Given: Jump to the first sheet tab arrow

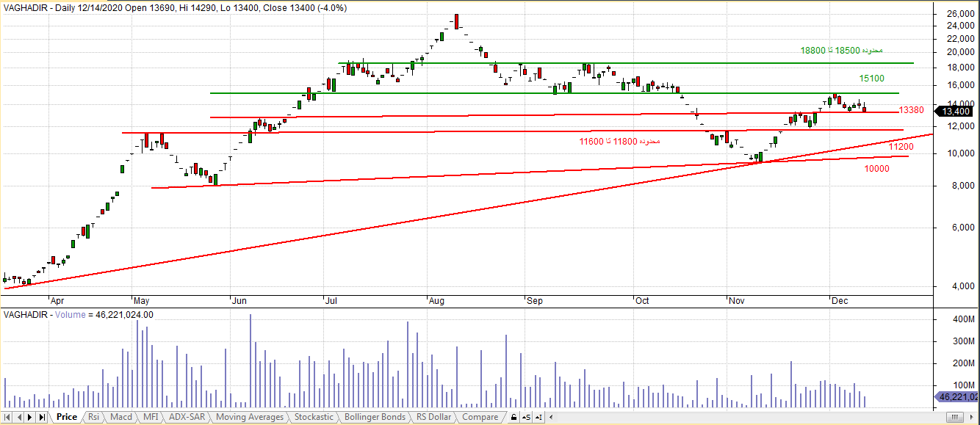Looking at the screenshot, I should pyautogui.click(x=7, y=418).
